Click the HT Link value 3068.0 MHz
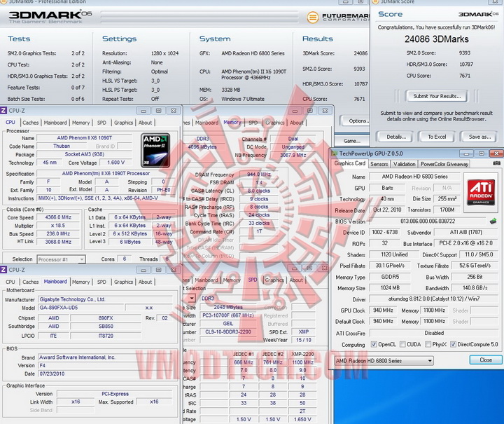The width and height of the screenshot is (504, 424). coord(58,242)
